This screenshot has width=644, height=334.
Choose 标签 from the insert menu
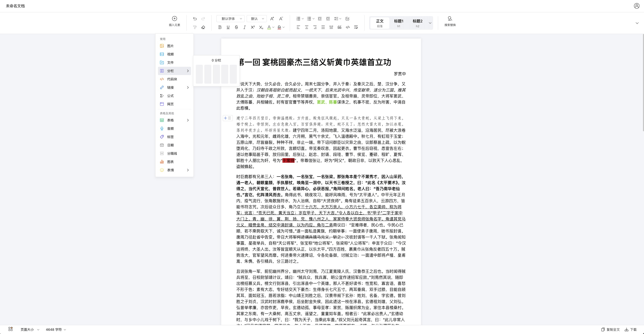tap(174, 137)
